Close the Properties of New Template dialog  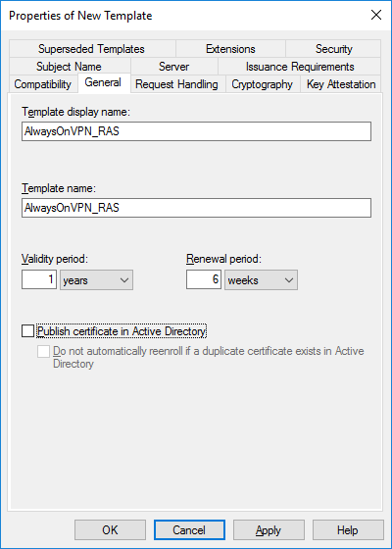pos(376,15)
